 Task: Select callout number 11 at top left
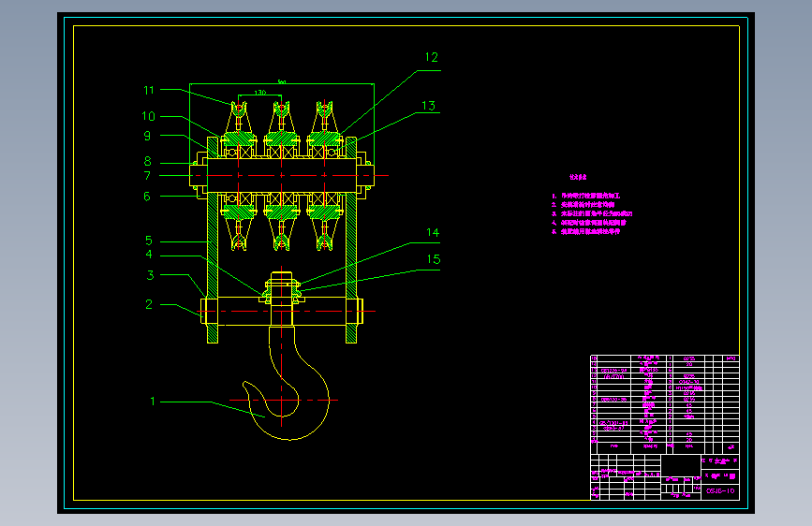(x=149, y=91)
